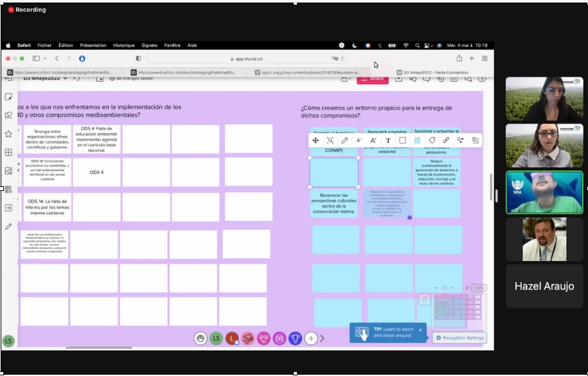Click Hazel Araujo participant tile

pos(544,286)
